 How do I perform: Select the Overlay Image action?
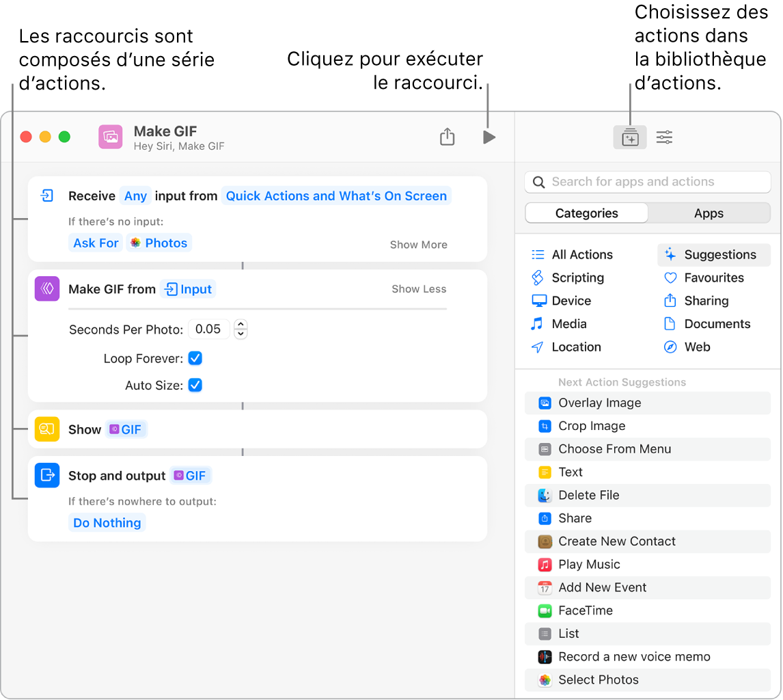coord(599,403)
